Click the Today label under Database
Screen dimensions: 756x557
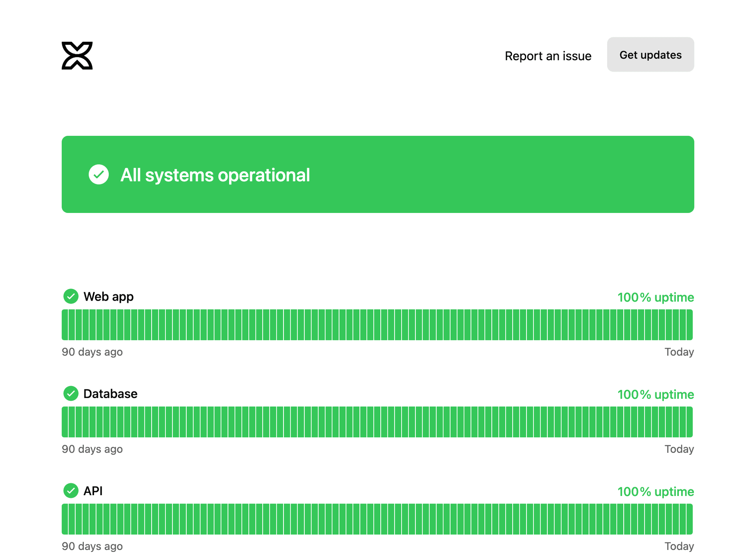pos(679,449)
